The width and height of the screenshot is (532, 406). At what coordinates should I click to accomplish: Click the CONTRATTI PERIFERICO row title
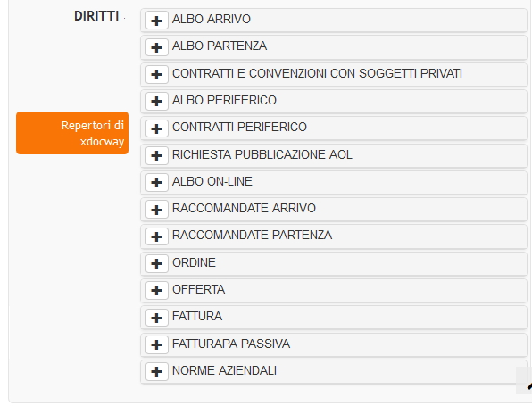click(x=239, y=127)
